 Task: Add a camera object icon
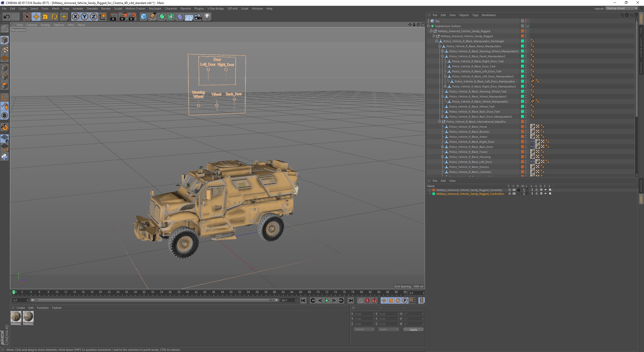[x=198, y=17]
